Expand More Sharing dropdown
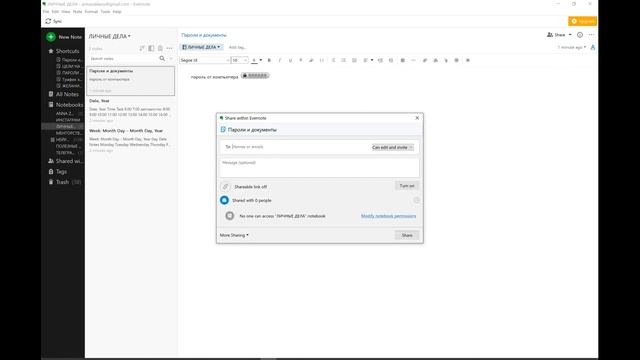This screenshot has width=640, height=360. point(234,235)
